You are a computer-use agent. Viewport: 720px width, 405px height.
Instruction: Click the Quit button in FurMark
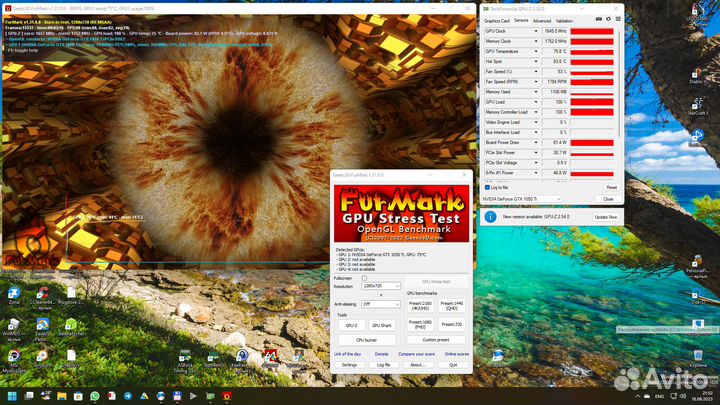click(x=453, y=365)
